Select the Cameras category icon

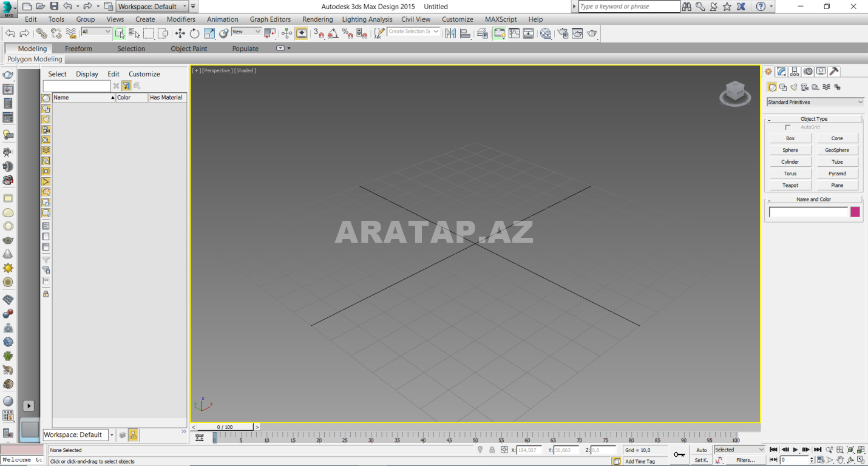click(x=805, y=87)
